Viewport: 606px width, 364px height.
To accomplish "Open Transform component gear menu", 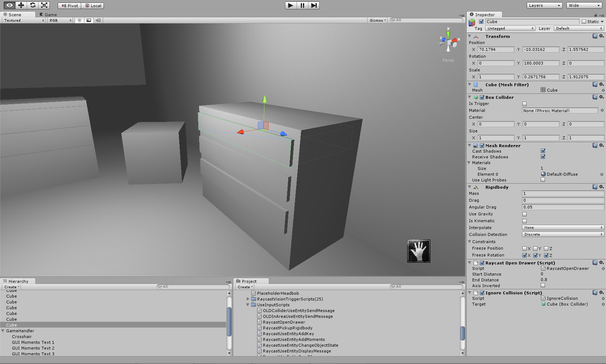I will pos(601,36).
